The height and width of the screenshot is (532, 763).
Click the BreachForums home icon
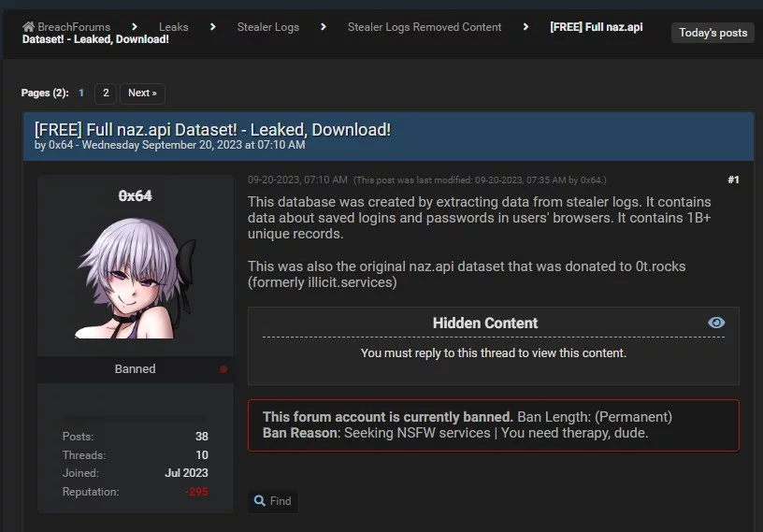coord(29,26)
